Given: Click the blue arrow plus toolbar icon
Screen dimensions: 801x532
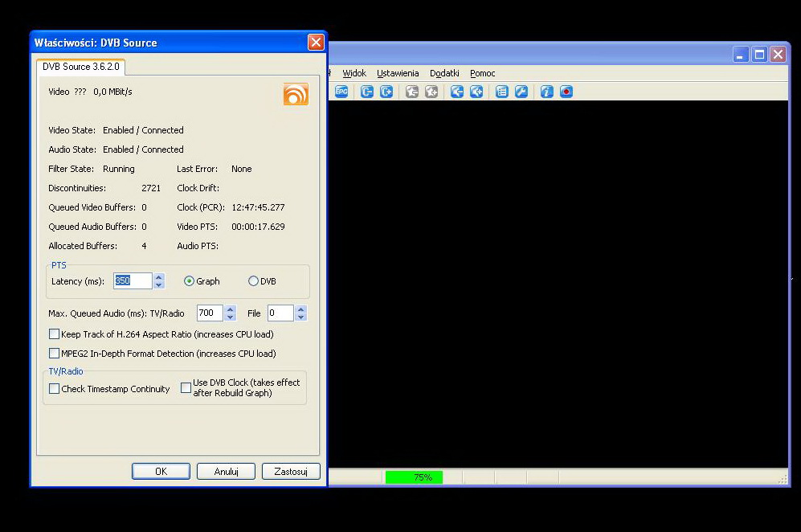Looking at the screenshot, I should (x=476, y=92).
